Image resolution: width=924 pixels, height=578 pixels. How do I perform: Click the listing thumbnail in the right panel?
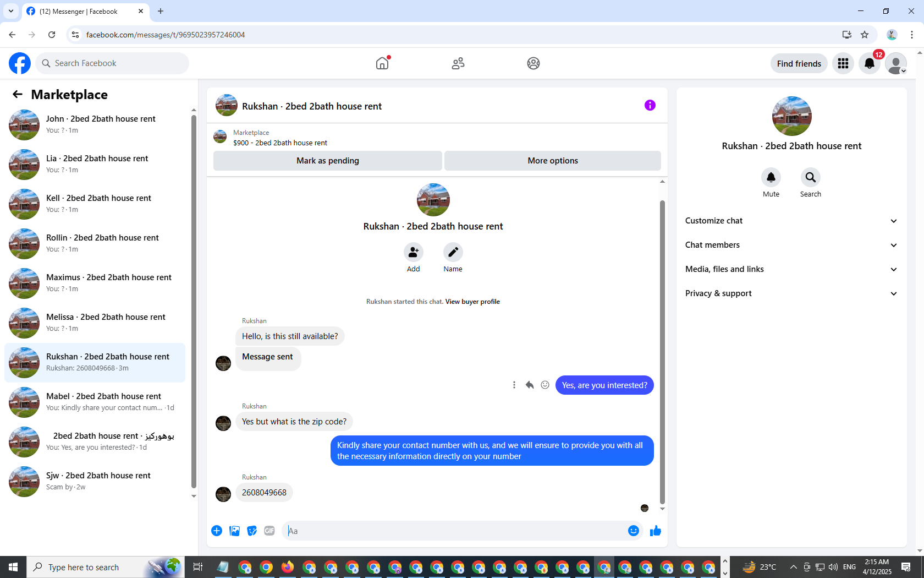[792, 116]
